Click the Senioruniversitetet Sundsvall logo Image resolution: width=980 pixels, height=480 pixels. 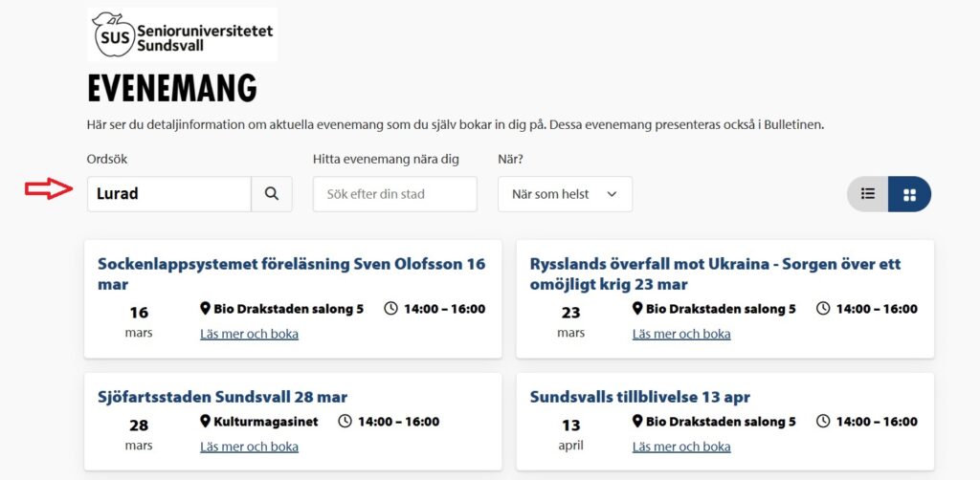pyautogui.click(x=183, y=34)
